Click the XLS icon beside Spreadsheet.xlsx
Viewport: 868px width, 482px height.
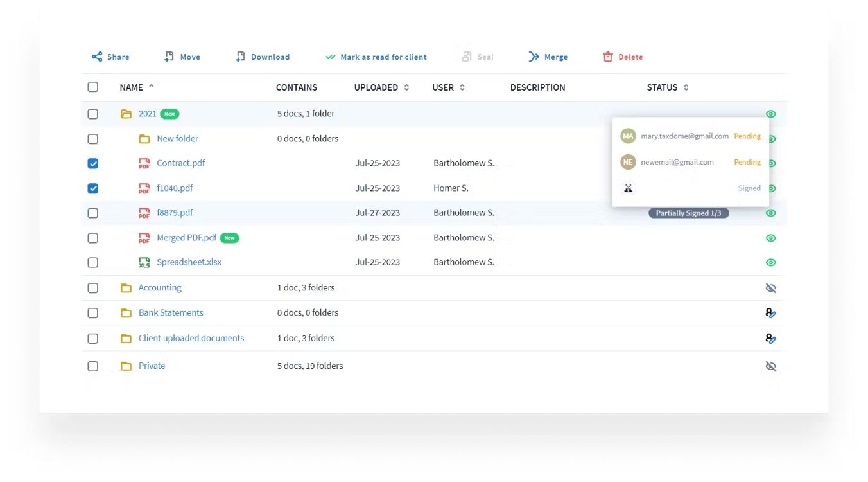tap(144, 263)
